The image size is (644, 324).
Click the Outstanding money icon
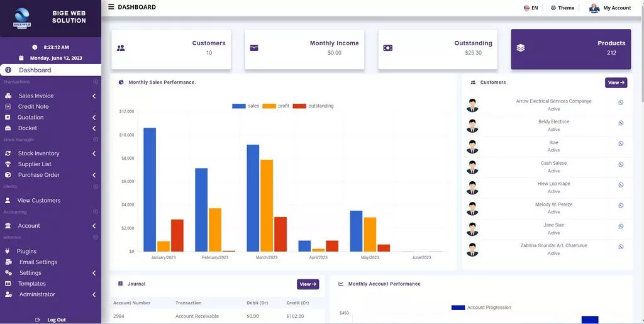pos(388,48)
